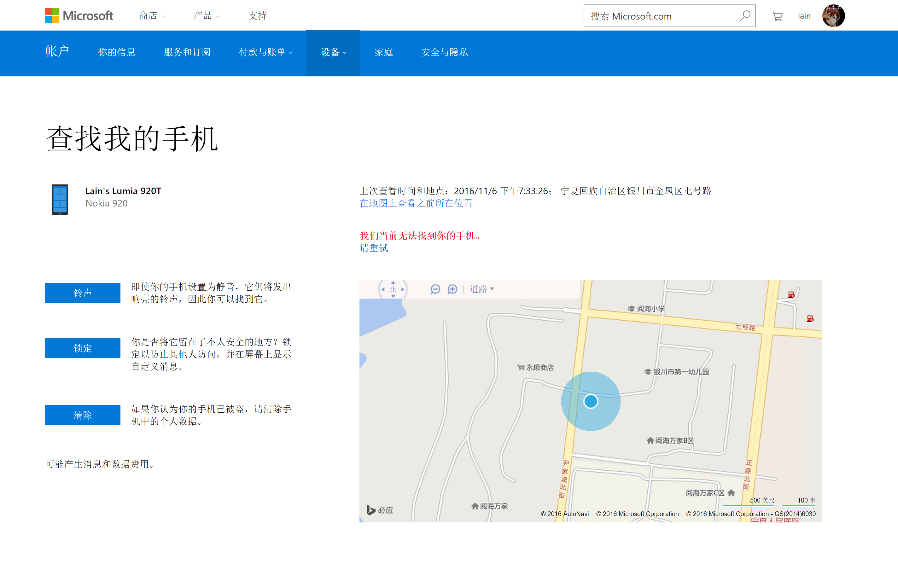Click the 请重试 retry link

374,248
